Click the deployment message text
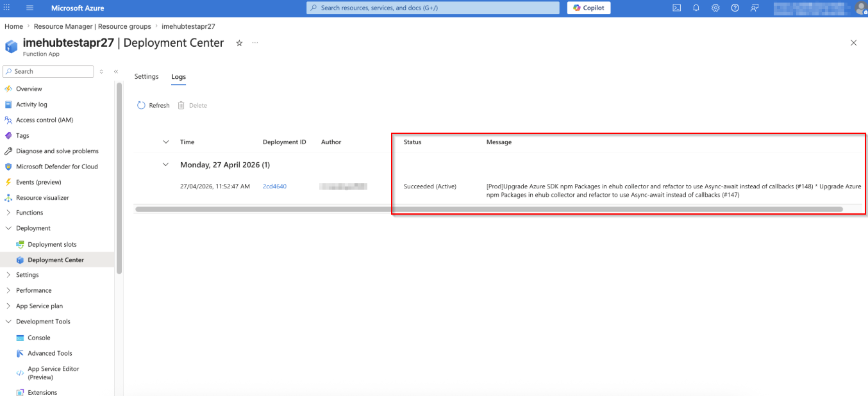Image resolution: width=868 pixels, height=396 pixels. pyautogui.click(x=674, y=190)
